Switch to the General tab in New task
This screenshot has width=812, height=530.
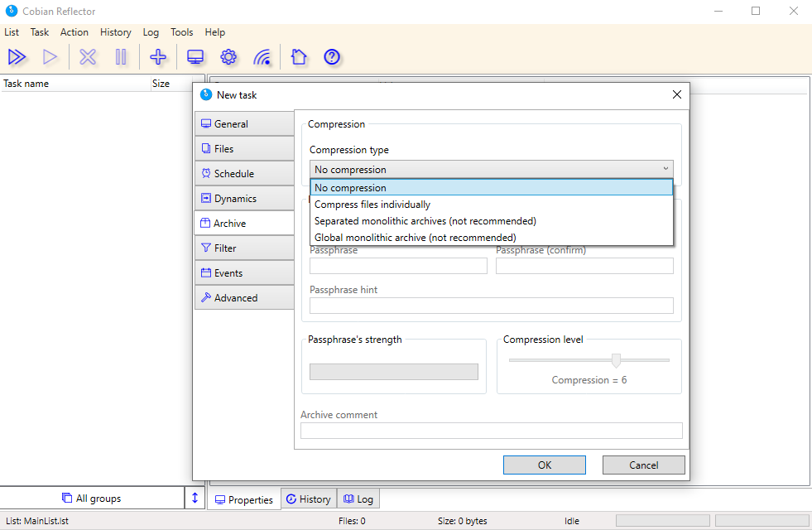point(244,124)
